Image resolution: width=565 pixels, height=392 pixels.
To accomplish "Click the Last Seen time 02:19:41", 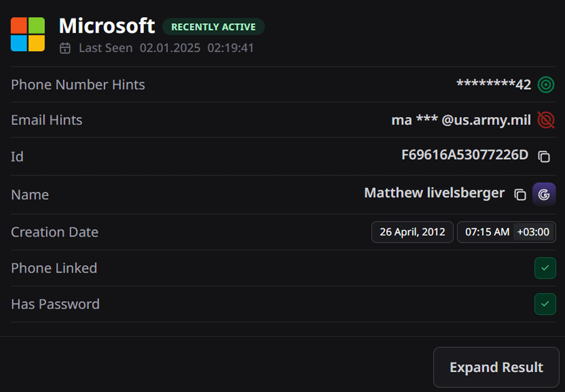I will (x=230, y=48).
